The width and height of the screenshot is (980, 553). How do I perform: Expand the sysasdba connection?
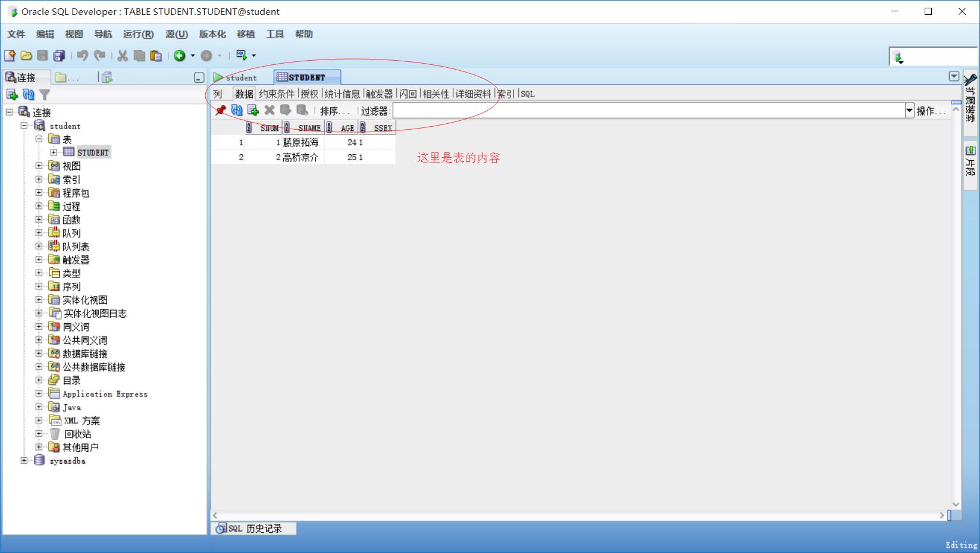[x=24, y=460]
